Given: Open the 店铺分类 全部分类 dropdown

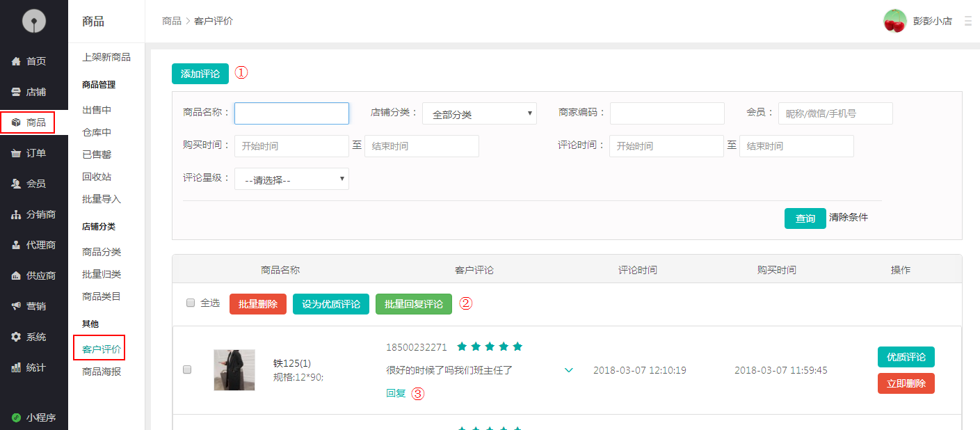Looking at the screenshot, I should coord(479,114).
